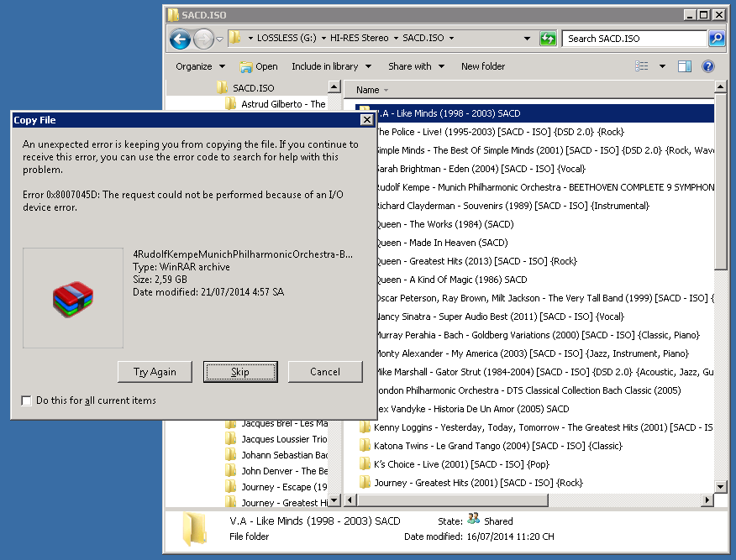Click the folder icon in address bar
The image size is (736, 560).
234,38
